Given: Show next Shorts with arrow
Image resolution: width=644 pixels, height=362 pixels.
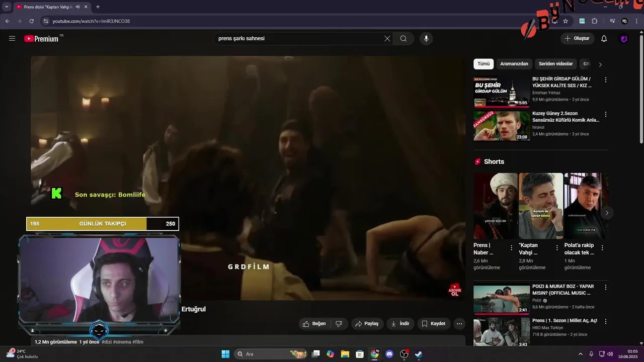Looking at the screenshot, I should pyautogui.click(x=607, y=213).
